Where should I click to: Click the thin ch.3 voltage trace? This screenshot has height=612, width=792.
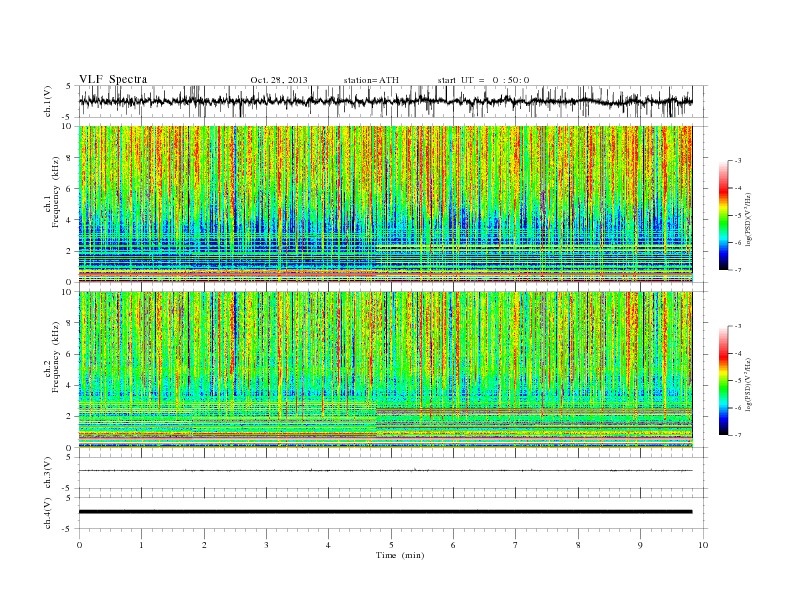pyautogui.click(x=385, y=471)
